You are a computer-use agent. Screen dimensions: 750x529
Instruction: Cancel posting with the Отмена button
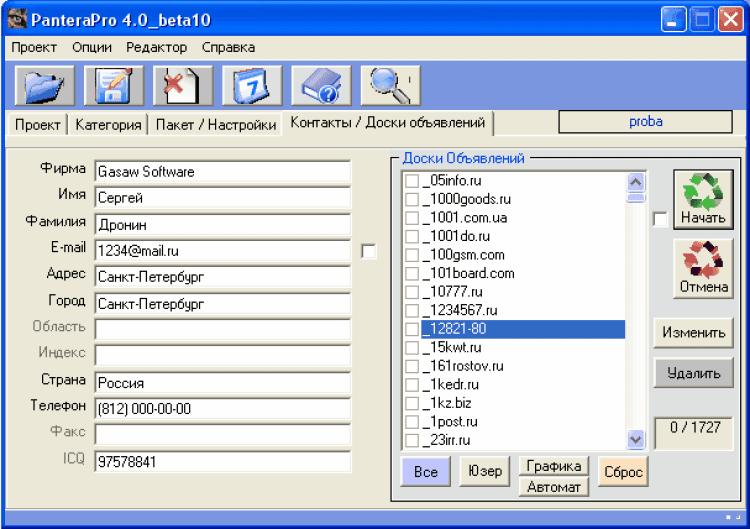coord(703,269)
